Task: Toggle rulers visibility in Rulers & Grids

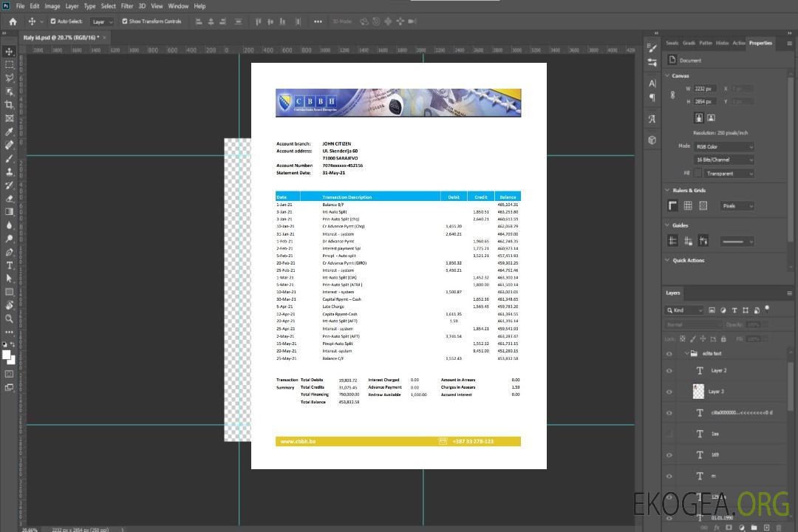Action: coord(672,205)
